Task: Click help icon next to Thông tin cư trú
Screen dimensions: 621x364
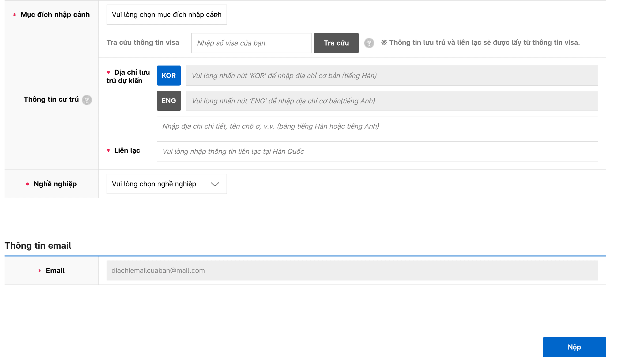Action: (x=87, y=100)
